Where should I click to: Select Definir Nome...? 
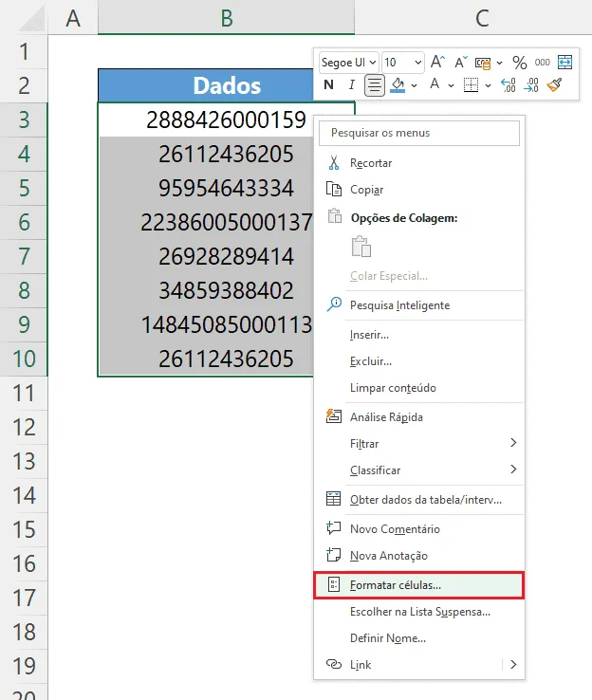(x=387, y=638)
